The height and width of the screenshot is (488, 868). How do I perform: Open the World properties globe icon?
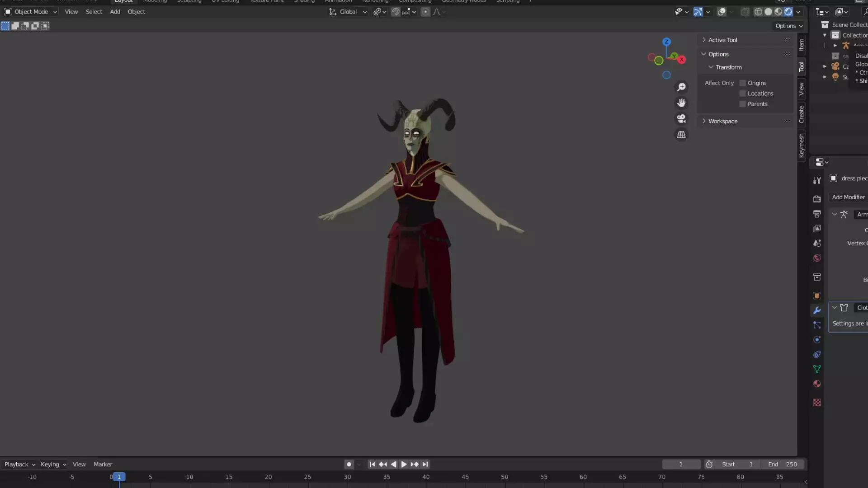[817, 258]
